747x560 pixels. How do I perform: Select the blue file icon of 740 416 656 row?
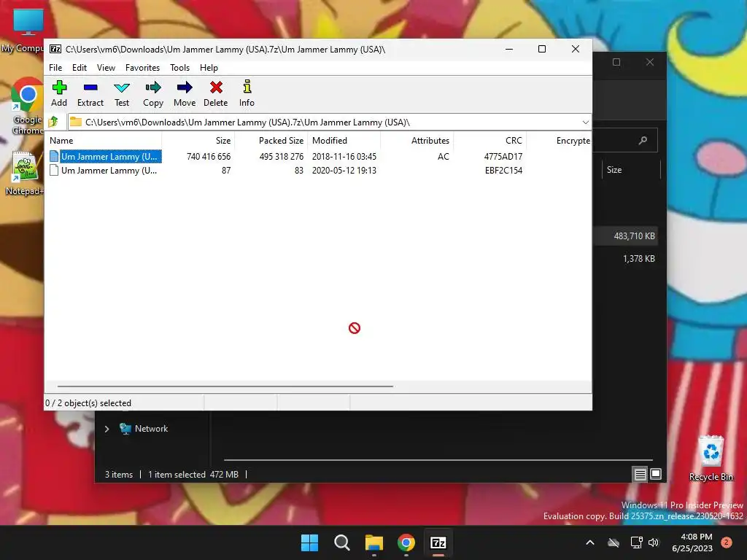(x=54, y=156)
